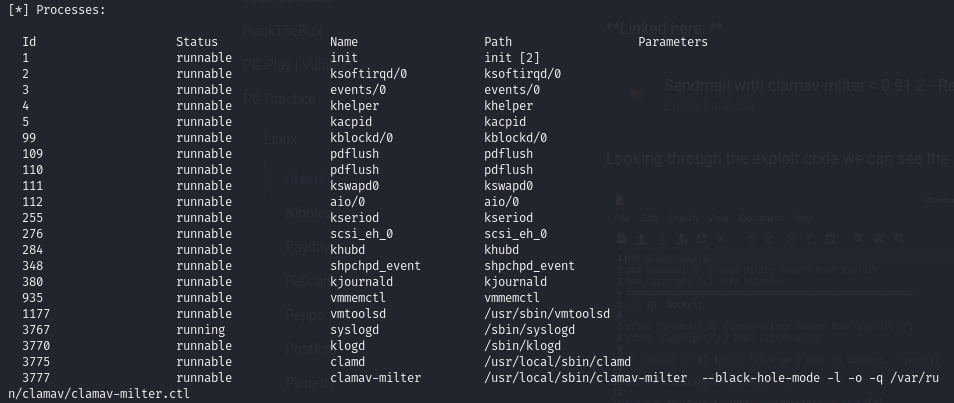
Task: Open the Payday page in the sidebar
Action: tap(306, 246)
